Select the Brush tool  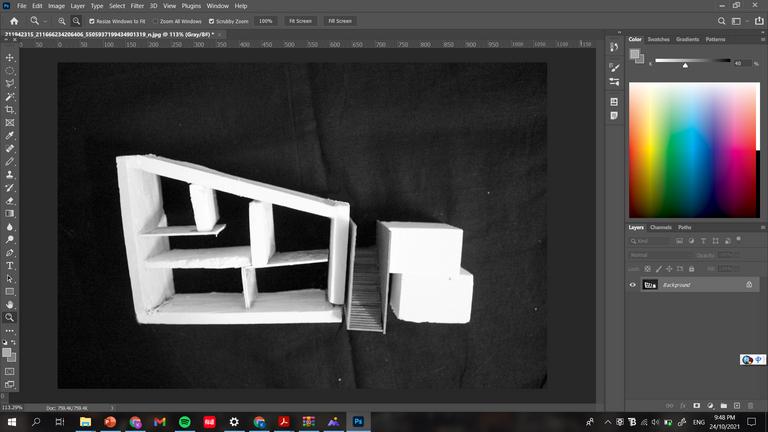coord(10,162)
